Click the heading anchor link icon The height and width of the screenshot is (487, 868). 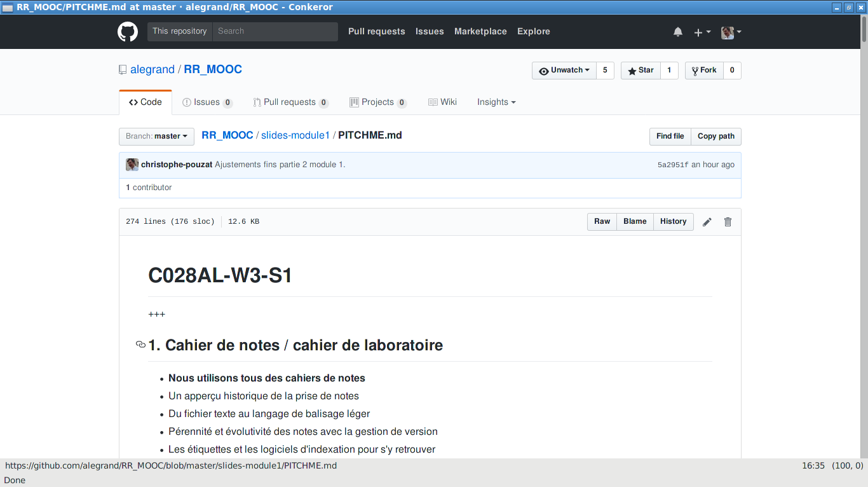pyautogui.click(x=140, y=345)
